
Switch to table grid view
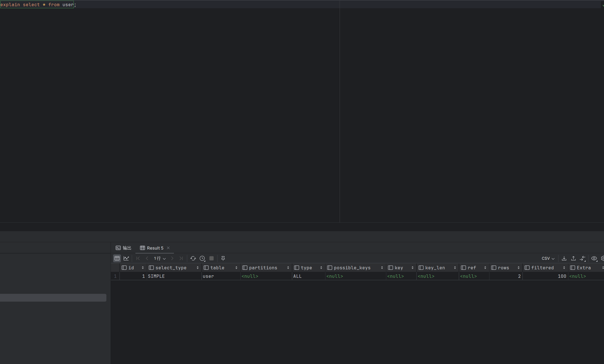point(117,258)
